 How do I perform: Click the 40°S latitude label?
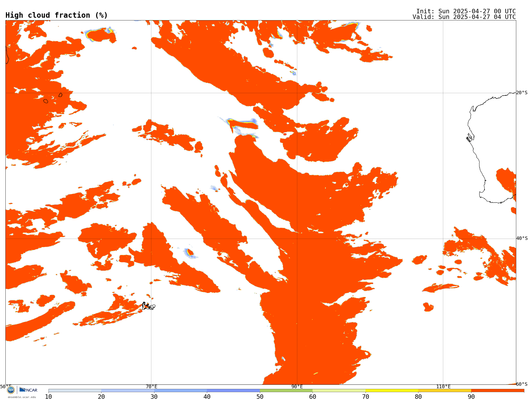point(522,238)
